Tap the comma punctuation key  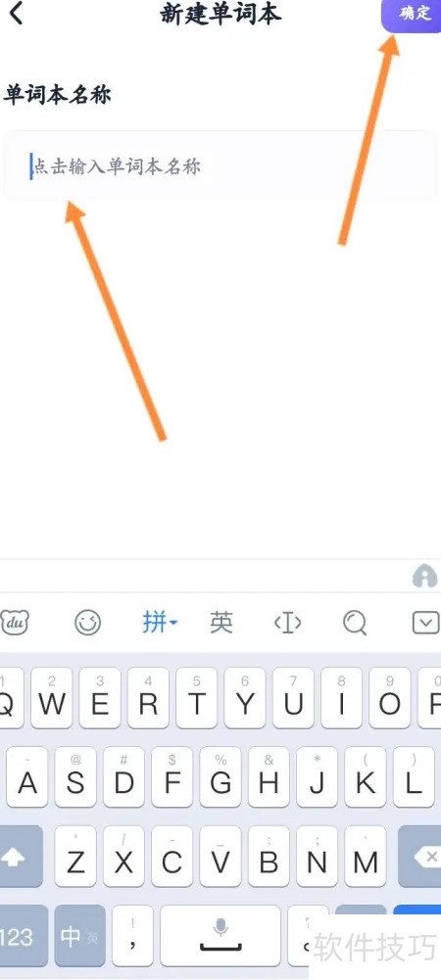132,935
